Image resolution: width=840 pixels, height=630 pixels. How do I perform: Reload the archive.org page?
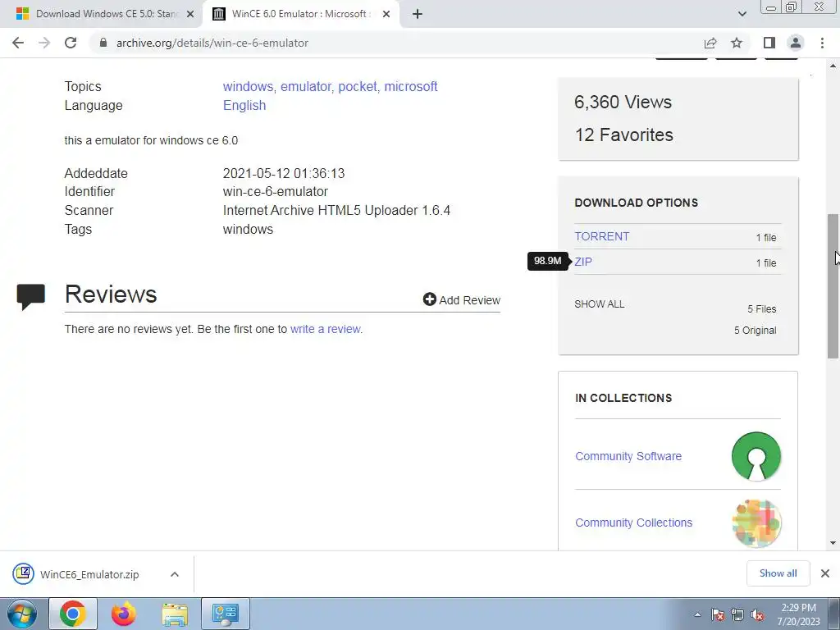tap(71, 43)
